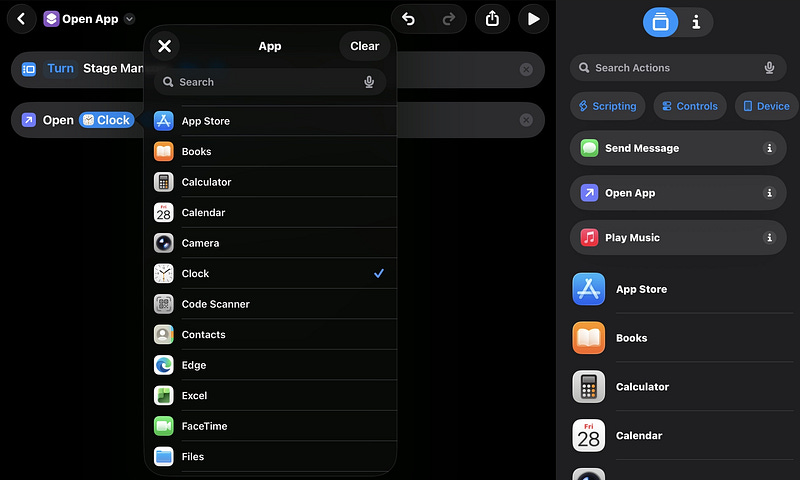Show info for Play Music action
This screenshot has width=800, height=480.
(x=769, y=238)
